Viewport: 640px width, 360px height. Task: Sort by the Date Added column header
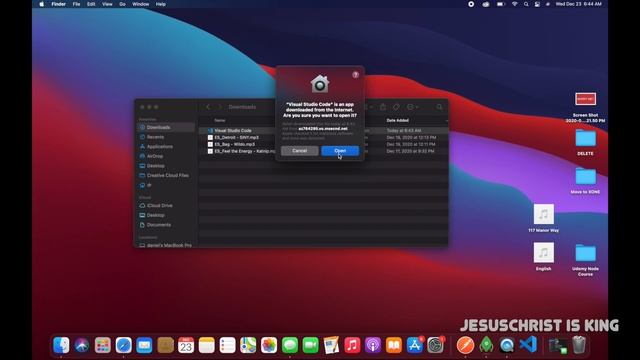[398, 120]
